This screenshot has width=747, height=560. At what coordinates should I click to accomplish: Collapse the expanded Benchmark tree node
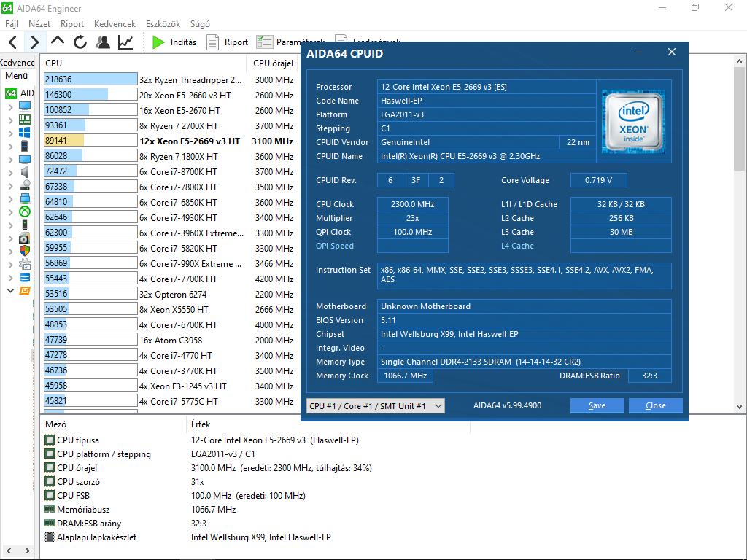pyautogui.click(x=10, y=291)
